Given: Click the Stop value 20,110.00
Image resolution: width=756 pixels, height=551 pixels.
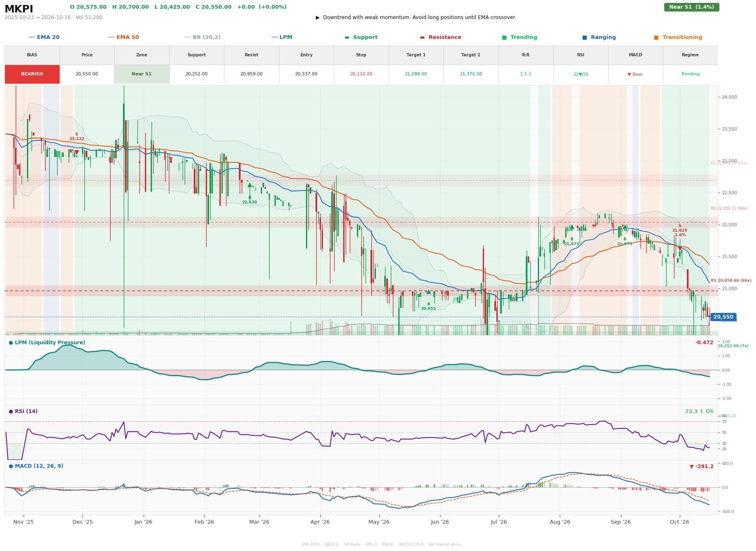Looking at the screenshot, I should click(x=361, y=74).
